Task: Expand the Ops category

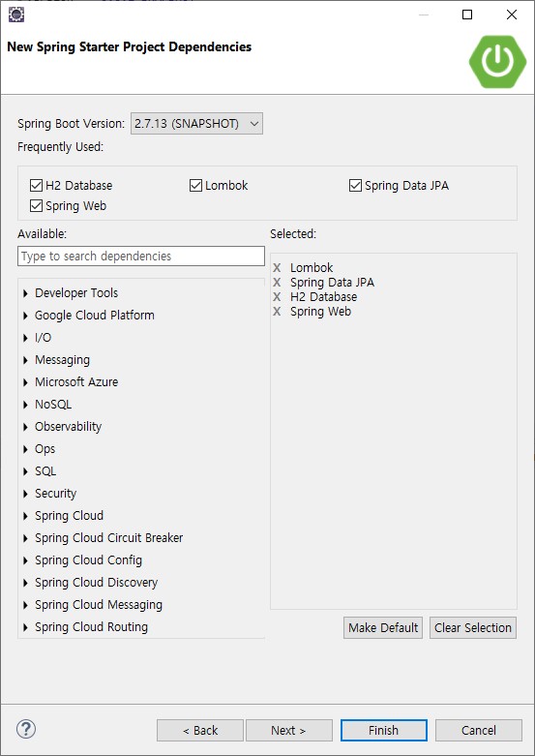Action: [25, 449]
